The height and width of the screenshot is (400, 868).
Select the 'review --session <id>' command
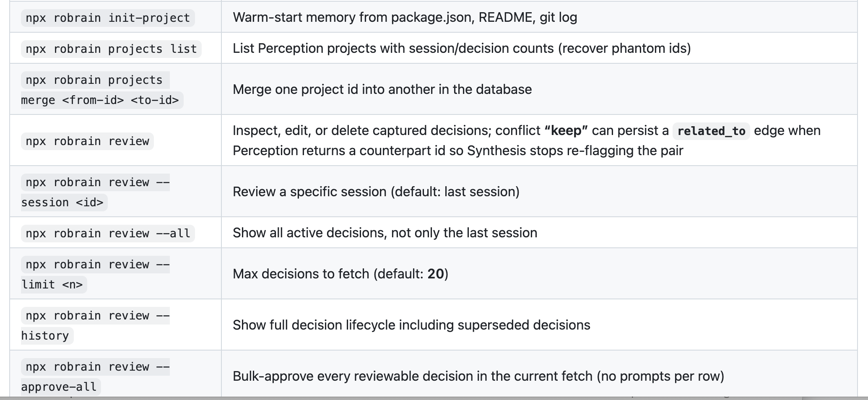pyautogui.click(x=95, y=192)
